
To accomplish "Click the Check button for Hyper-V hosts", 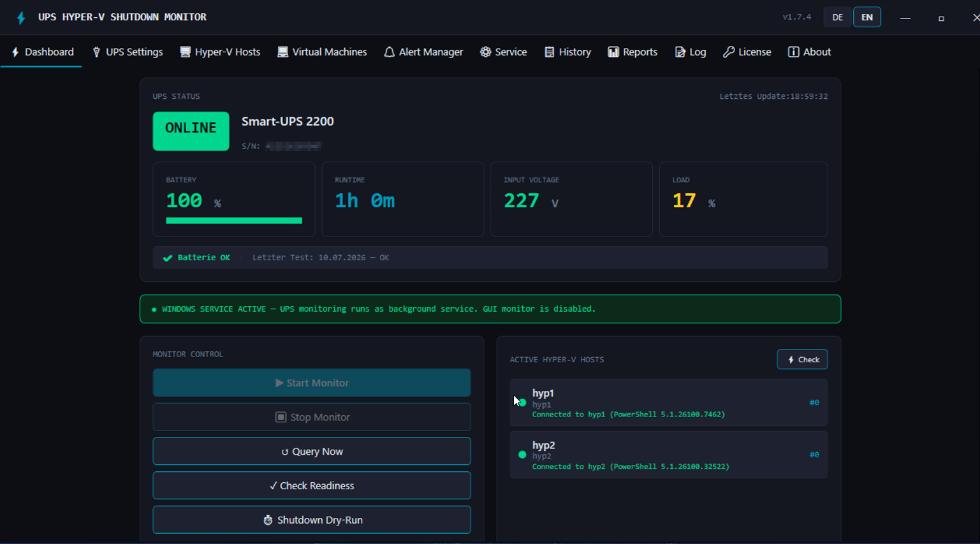I will coord(802,360).
